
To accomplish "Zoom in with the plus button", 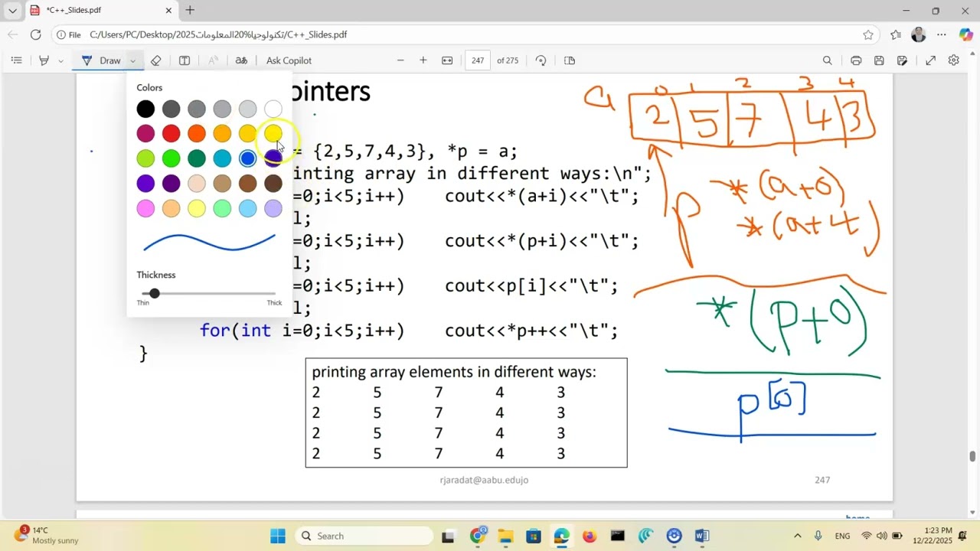I will point(423,60).
